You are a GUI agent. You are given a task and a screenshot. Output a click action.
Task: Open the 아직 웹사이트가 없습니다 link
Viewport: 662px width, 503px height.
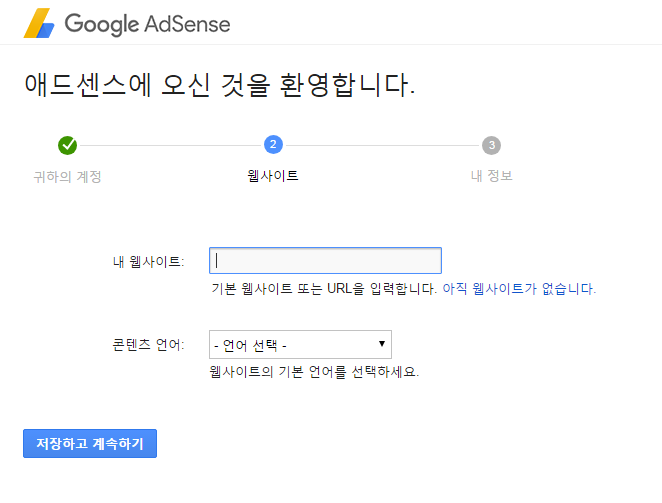519,289
